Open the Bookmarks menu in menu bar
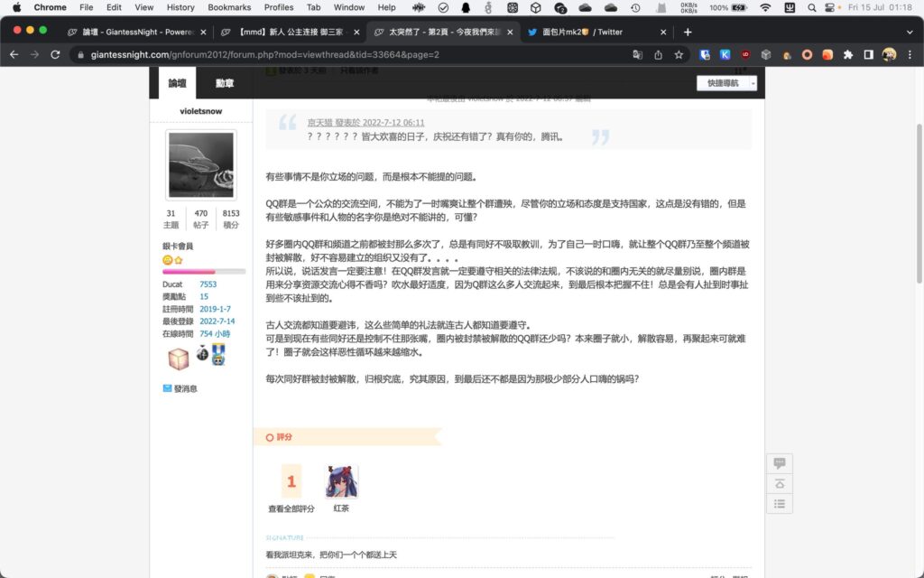This screenshot has height=578, width=924. click(x=229, y=7)
